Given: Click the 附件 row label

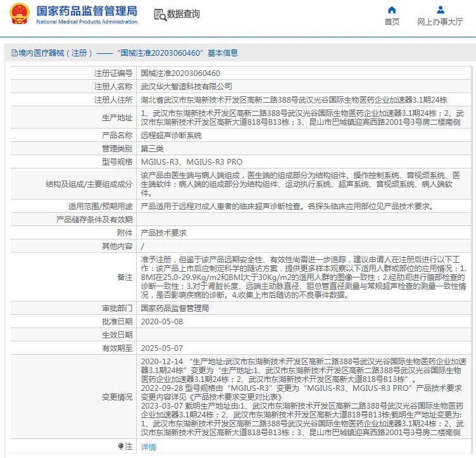Looking at the screenshot, I should tap(125, 233).
